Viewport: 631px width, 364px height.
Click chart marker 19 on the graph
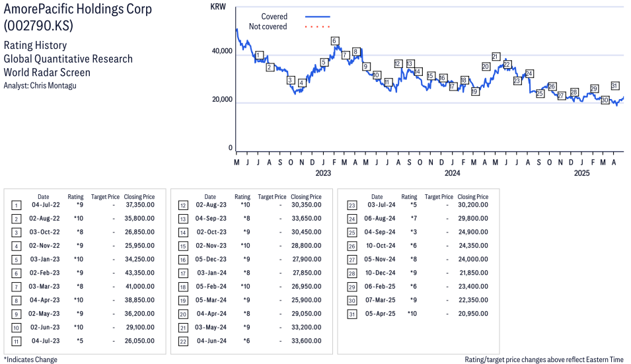tap(475, 91)
